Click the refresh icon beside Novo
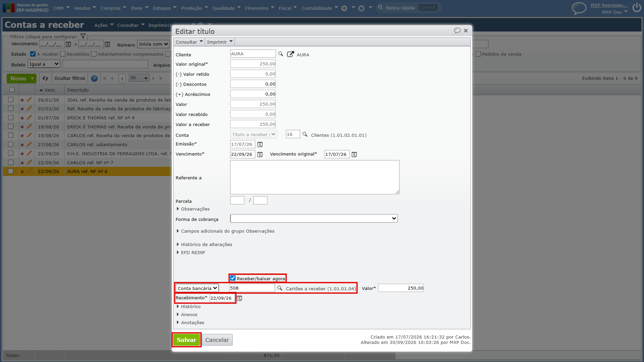644x362 pixels. point(45,78)
